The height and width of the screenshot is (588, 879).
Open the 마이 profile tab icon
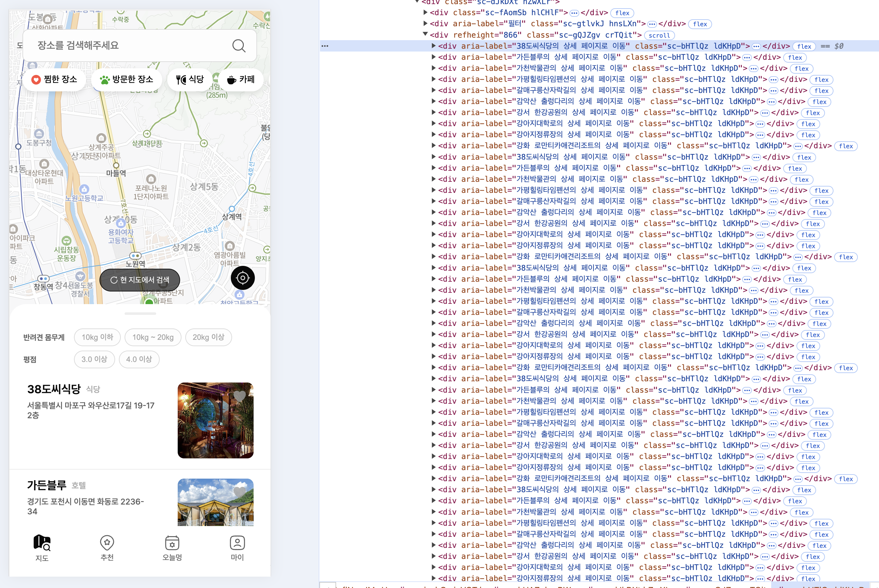(237, 542)
